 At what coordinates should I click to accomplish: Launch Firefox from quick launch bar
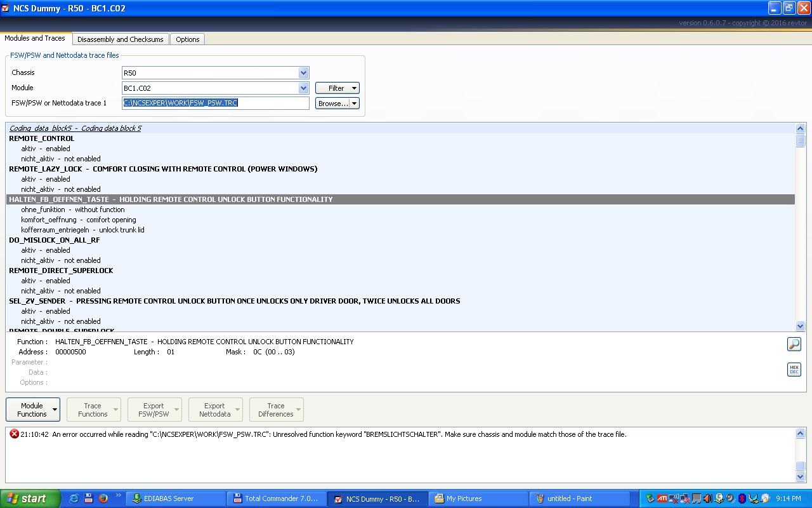(103, 498)
